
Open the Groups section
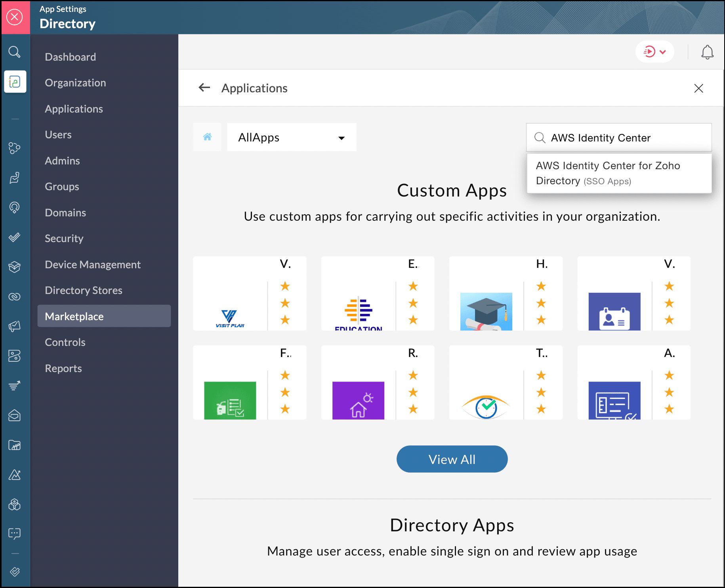click(x=62, y=187)
